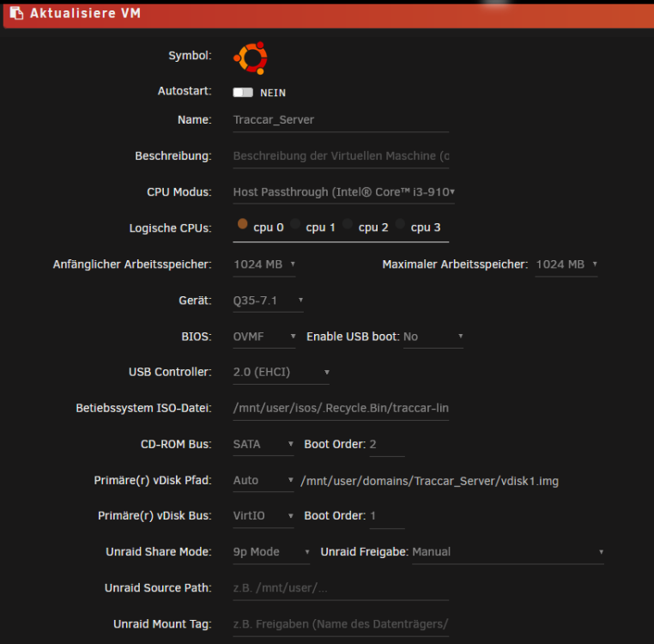The image size is (654, 644).
Task: Open the Unraid Share Mode dropdown
Action: [271, 552]
